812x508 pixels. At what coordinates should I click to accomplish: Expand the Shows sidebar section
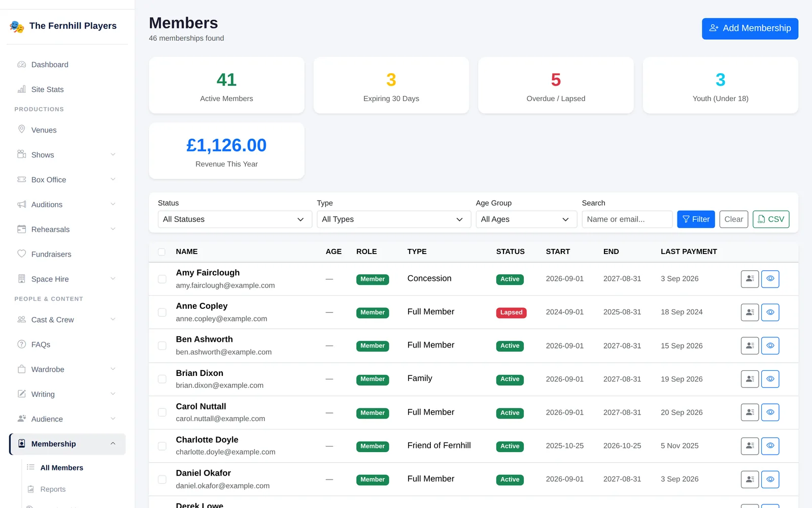[x=67, y=155]
